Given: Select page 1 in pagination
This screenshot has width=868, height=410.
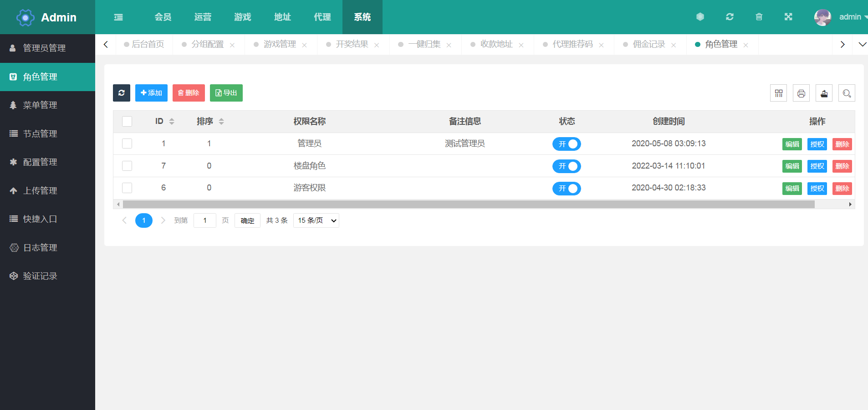Looking at the screenshot, I should (144, 220).
